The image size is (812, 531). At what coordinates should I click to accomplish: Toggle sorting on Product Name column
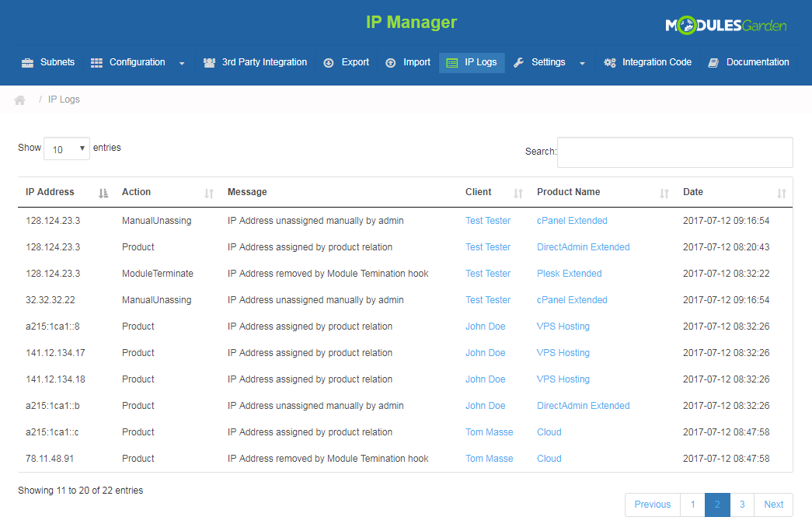664,193
